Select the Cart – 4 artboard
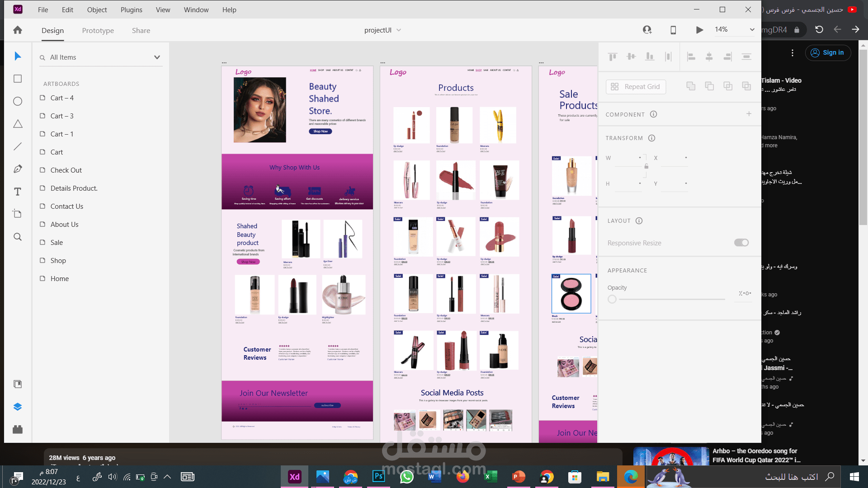The image size is (868, 488). (62, 98)
